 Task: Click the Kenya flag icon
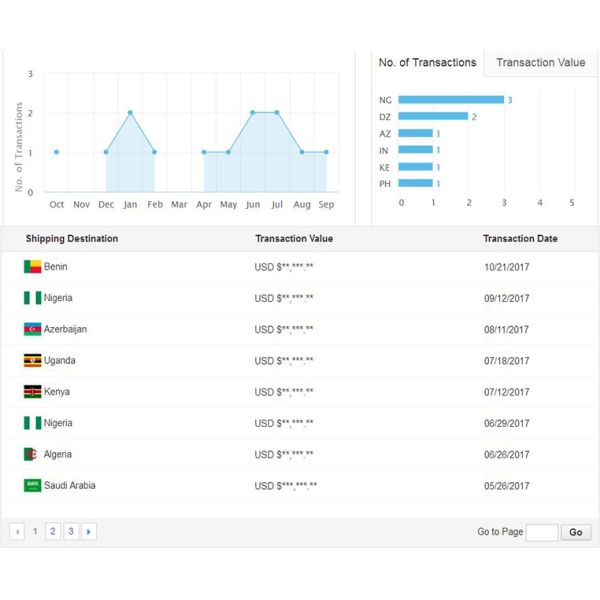click(32, 392)
